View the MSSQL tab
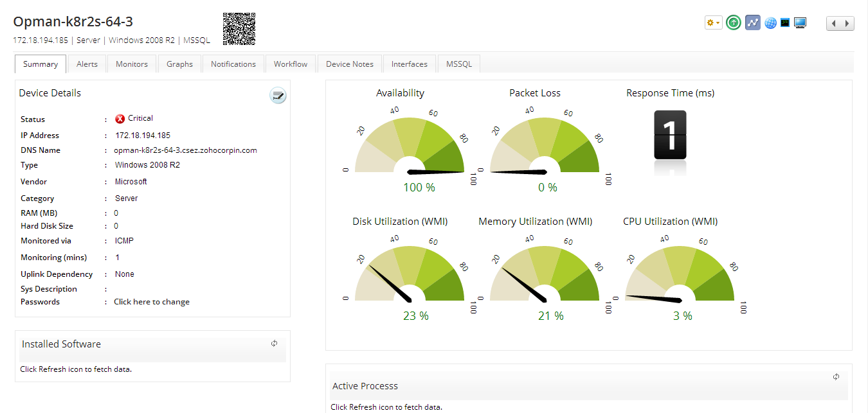Viewport: 868px width, 413px height. (x=459, y=64)
